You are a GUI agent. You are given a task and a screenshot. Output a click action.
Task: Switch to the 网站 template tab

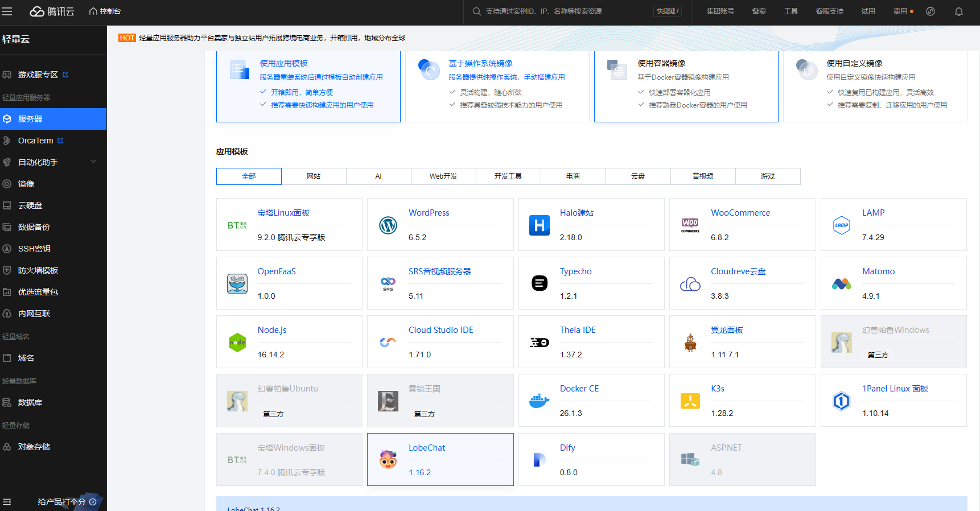pos(314,176)
